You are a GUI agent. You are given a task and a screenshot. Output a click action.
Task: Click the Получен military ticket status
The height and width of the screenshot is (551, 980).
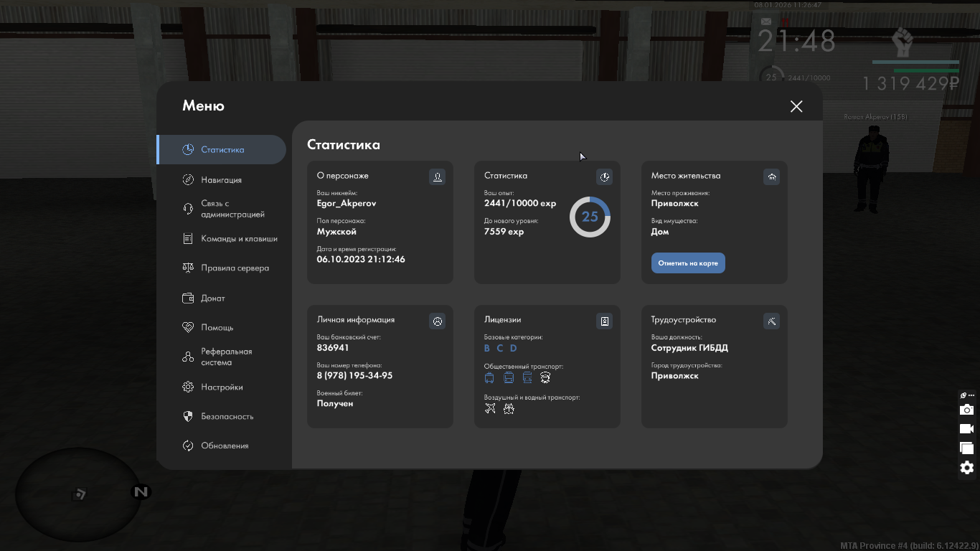335,403
